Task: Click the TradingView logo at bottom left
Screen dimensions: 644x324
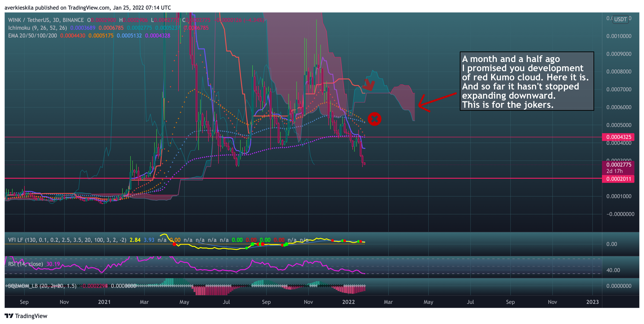Action: (26, 316)
